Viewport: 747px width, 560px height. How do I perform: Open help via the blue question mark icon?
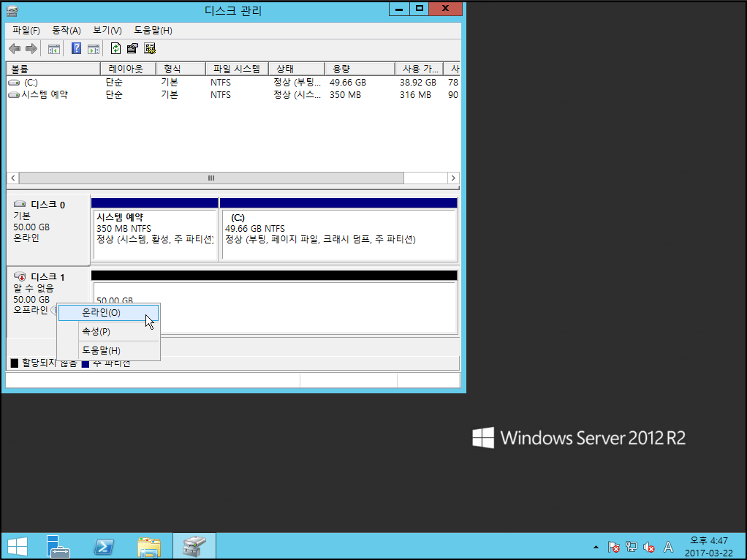pos(76,48)
